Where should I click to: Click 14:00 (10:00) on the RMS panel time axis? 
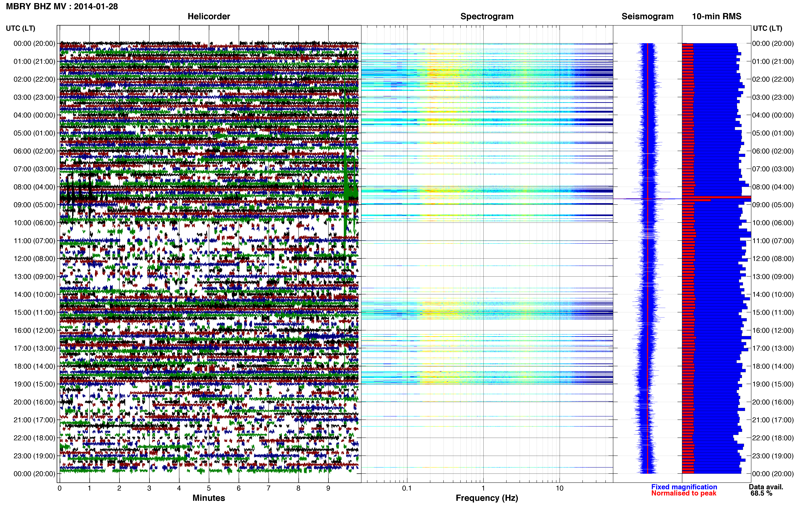point(773,295)
